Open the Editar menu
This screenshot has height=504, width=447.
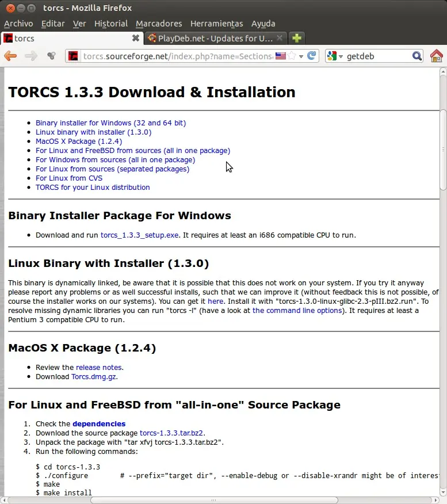tap(53, 24)
